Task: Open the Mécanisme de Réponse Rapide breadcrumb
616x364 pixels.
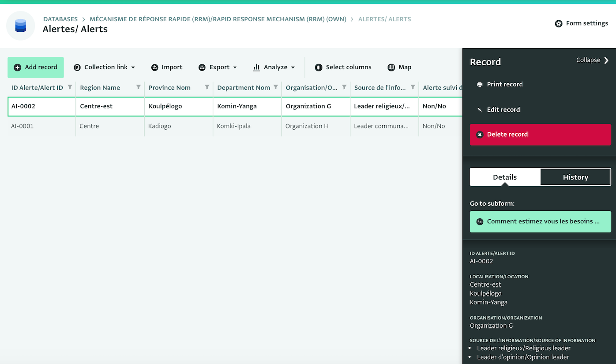Action: (x=218, y=19)
